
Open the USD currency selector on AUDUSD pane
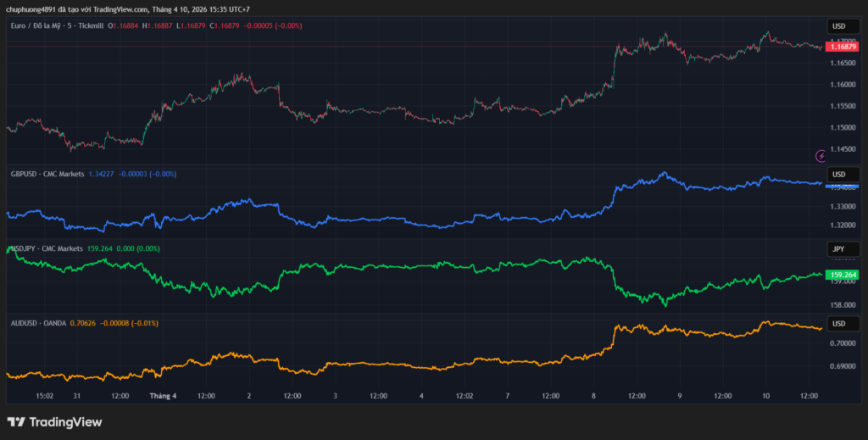[839, 324]
